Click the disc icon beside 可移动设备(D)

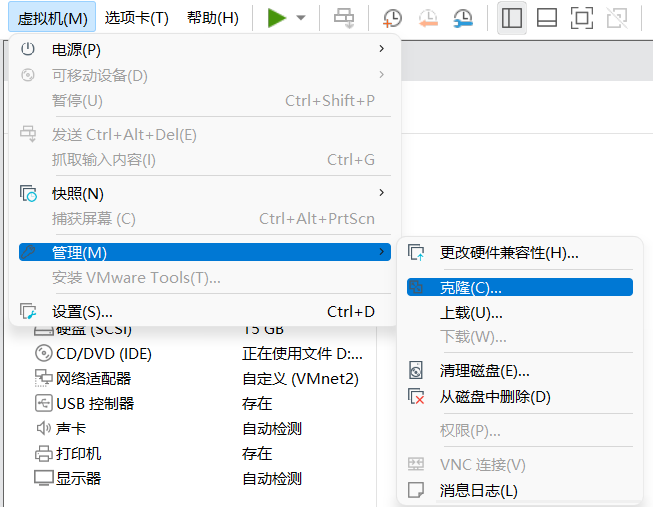[28, 75]
